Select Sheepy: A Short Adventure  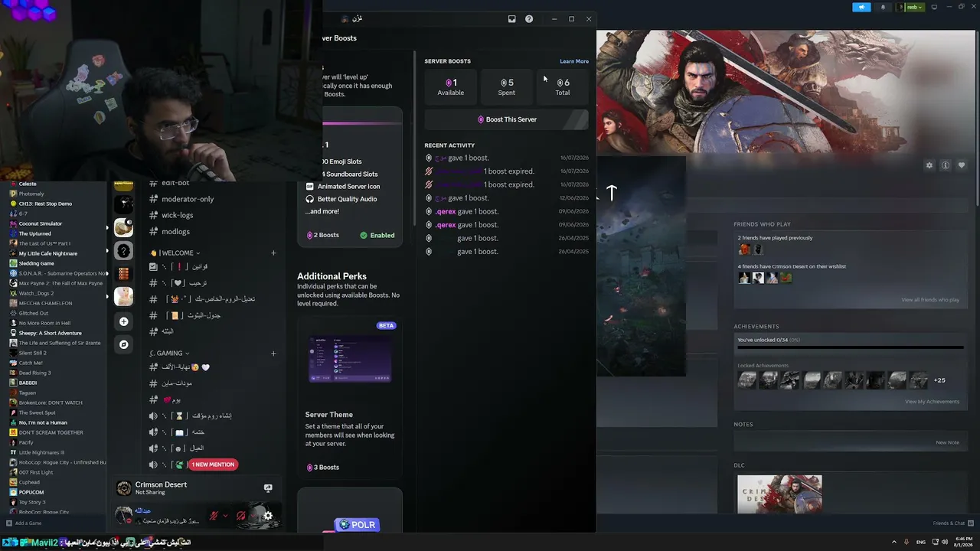(x=50, y=333)
